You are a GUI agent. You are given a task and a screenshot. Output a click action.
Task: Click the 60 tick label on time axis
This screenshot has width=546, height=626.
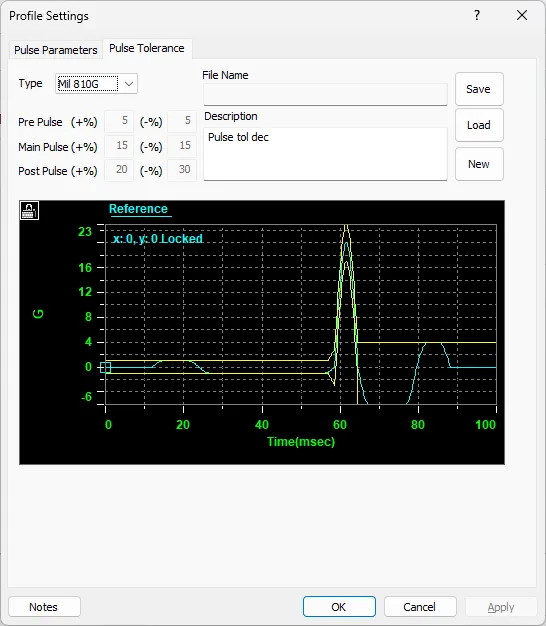click(340, 424)
